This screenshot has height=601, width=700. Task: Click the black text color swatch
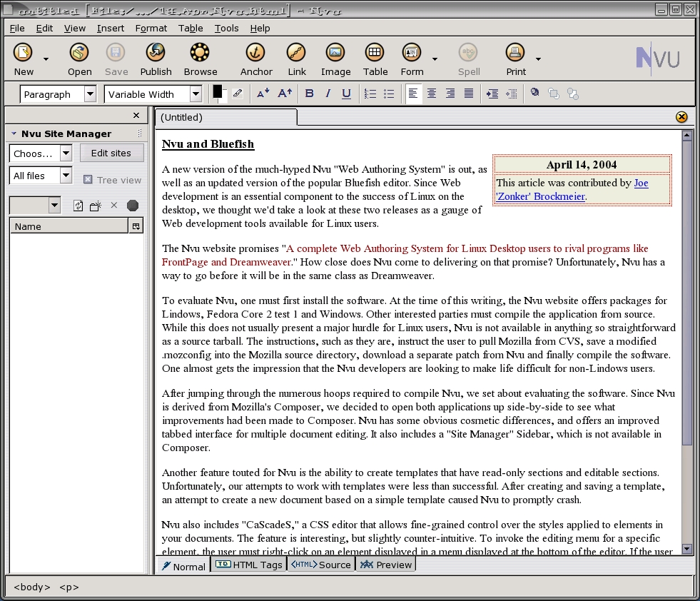pyautogui.click(x=218, y=91)
